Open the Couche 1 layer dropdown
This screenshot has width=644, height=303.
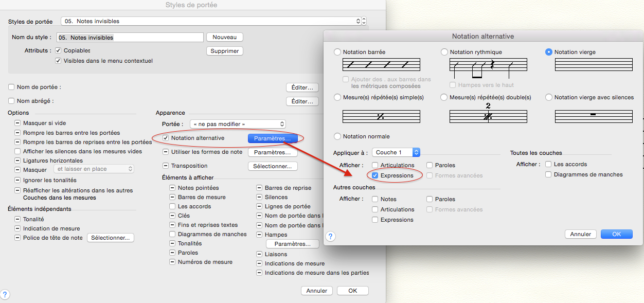(397, 152)
